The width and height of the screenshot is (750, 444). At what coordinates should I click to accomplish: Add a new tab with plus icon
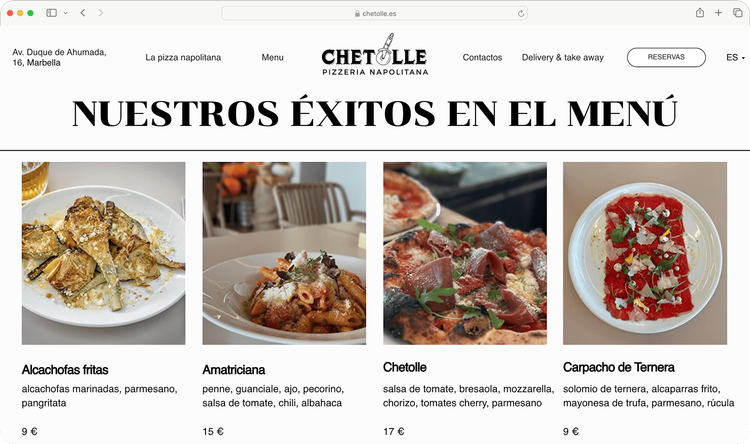click(718, 13)
